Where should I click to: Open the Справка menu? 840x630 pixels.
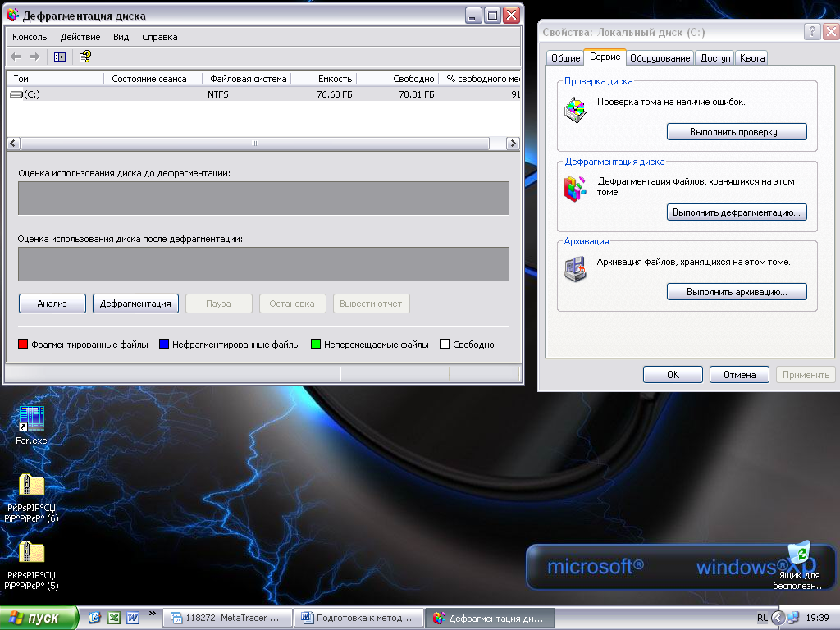(x=160, y=37)
